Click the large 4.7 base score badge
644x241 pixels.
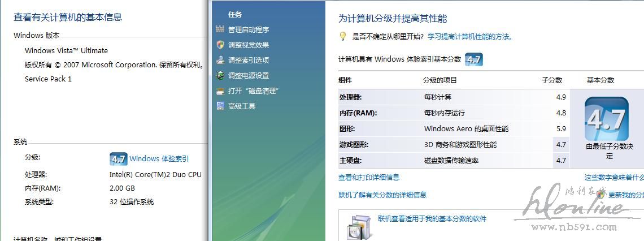pos(606,119)
